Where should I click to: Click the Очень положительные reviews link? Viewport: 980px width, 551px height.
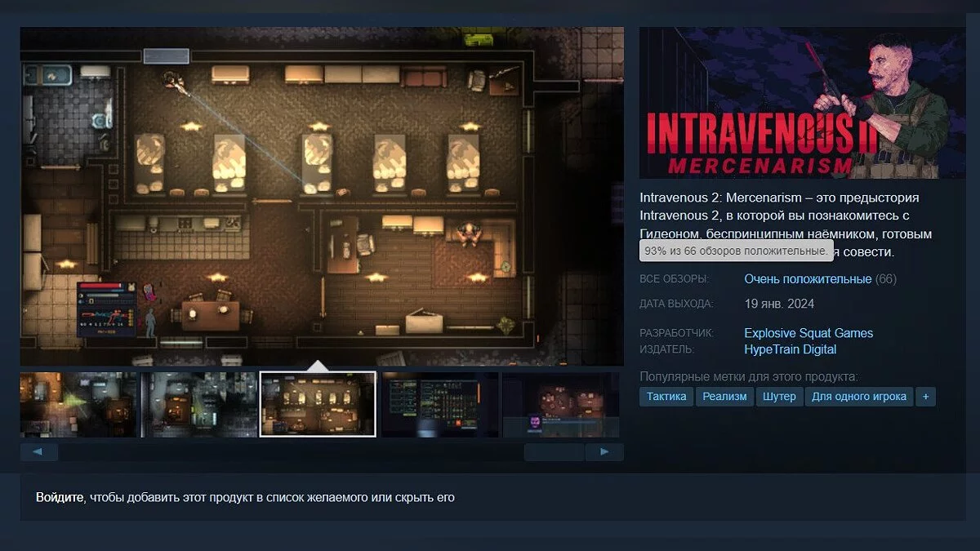coord(808,279)
